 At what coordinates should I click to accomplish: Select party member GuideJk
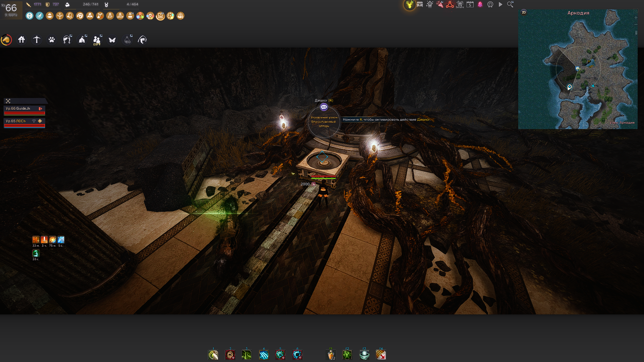click(x=24, y=110)
